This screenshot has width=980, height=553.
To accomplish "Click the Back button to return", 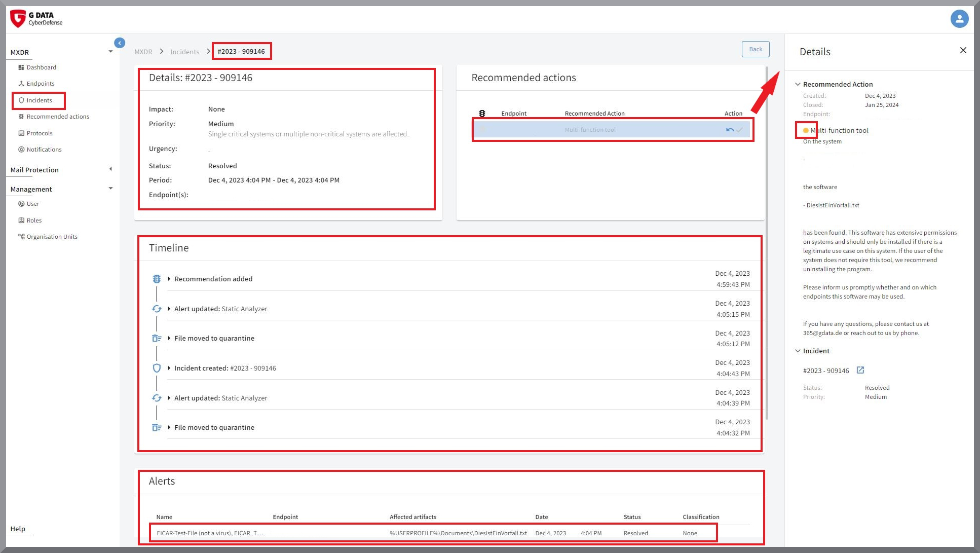I will (756, 49).
